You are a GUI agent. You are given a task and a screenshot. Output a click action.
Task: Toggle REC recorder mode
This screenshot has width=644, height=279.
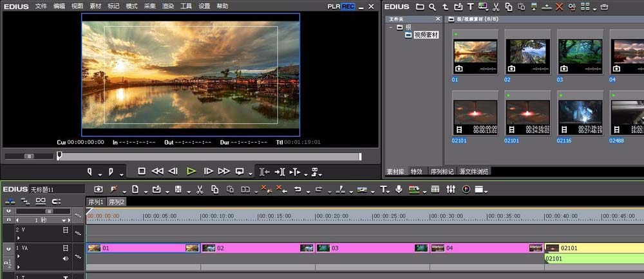tap(348, 6)
